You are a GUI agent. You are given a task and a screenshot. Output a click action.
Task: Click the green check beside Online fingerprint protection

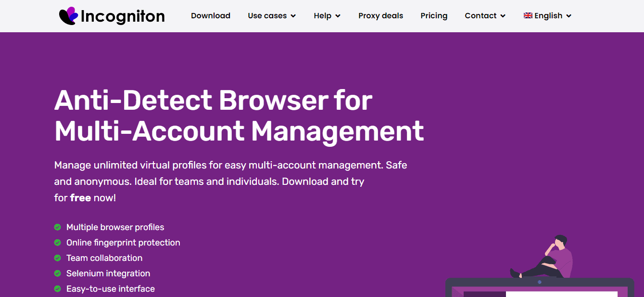tap(58, 243)
